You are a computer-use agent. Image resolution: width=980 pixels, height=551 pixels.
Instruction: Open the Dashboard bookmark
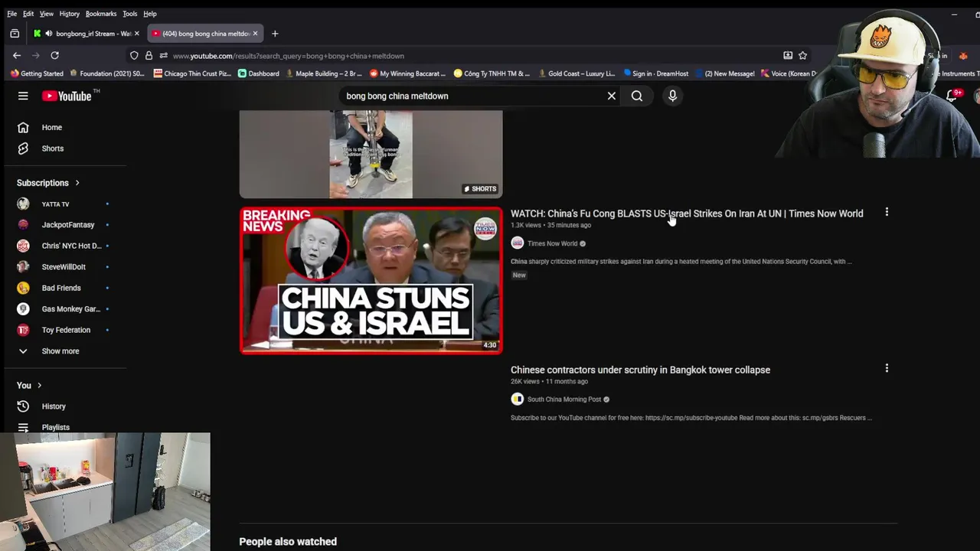(259, 73)
